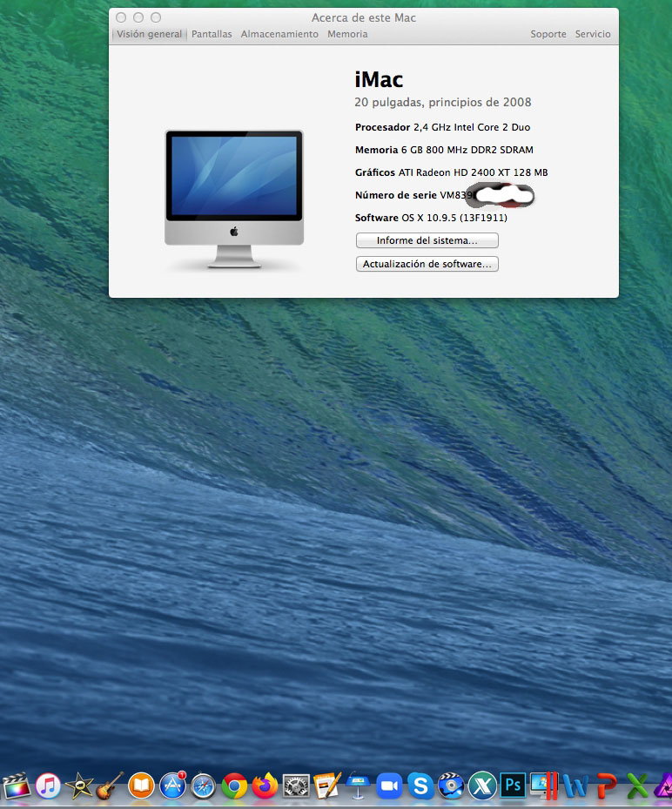This screenshot has height=809, width=672.
Task: Open Microsoft PowerPoint from the dock
Action: [607, 785]
